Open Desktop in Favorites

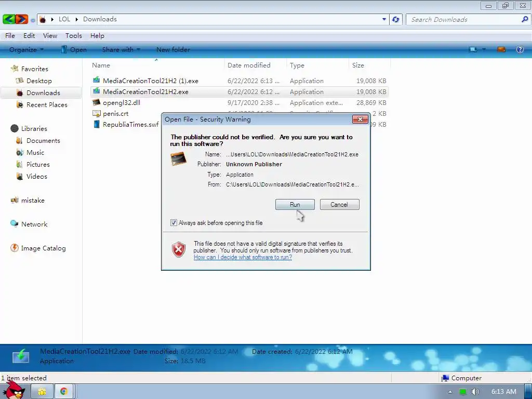coord(39,81)
